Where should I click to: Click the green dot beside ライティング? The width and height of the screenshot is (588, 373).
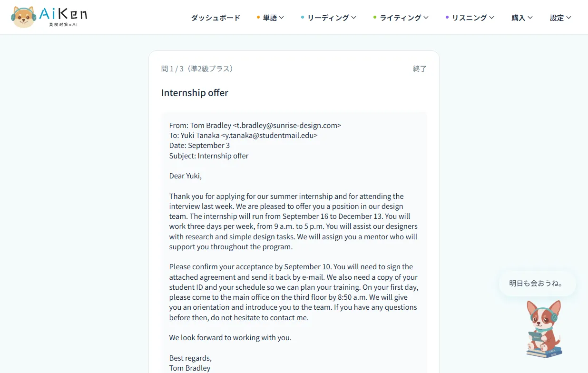(375, 18)
